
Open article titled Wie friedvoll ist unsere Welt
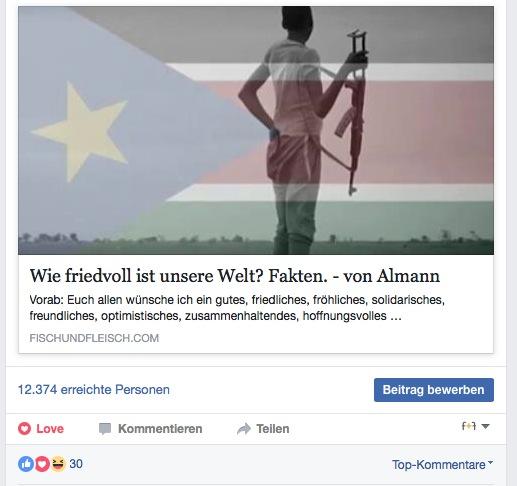235,276
